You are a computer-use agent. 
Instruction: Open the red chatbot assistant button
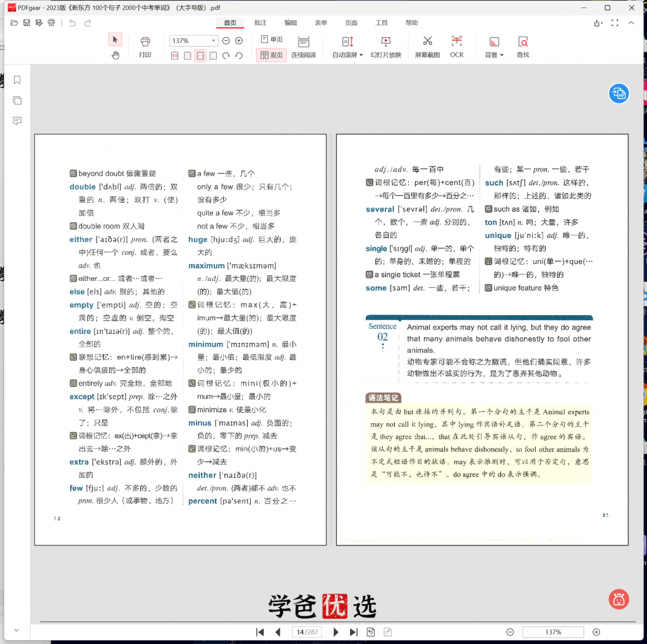[619, 599]
